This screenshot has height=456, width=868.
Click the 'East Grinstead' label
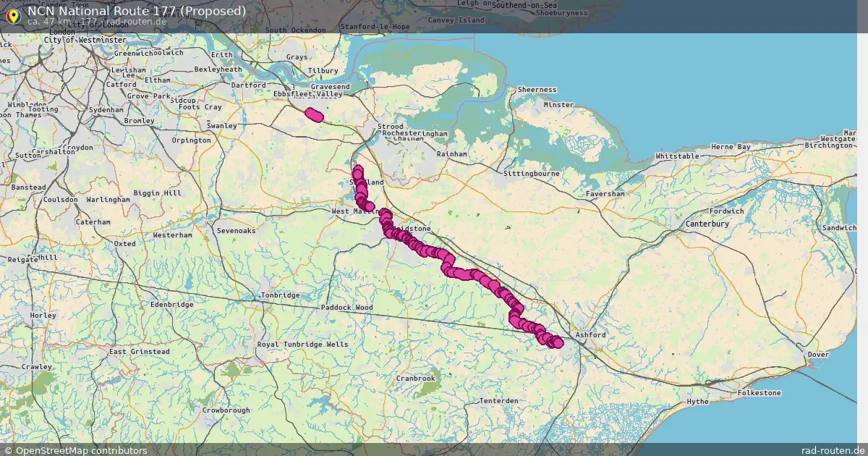click(x=139, y=352)
